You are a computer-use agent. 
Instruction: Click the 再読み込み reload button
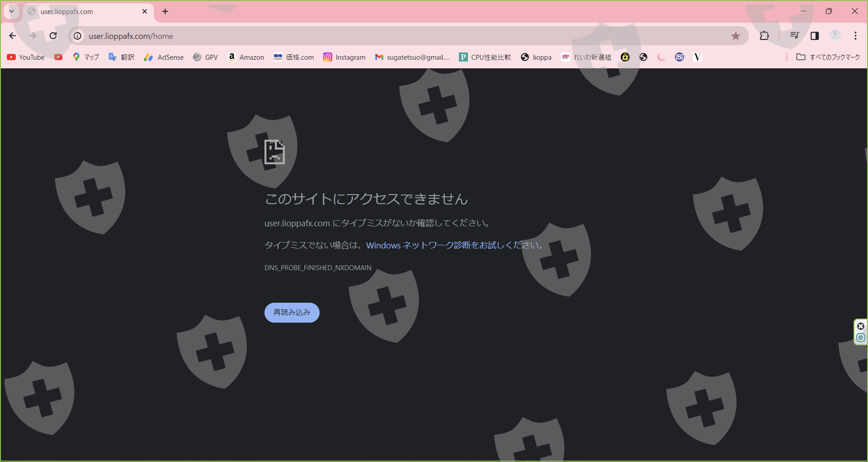click(292, 313)
